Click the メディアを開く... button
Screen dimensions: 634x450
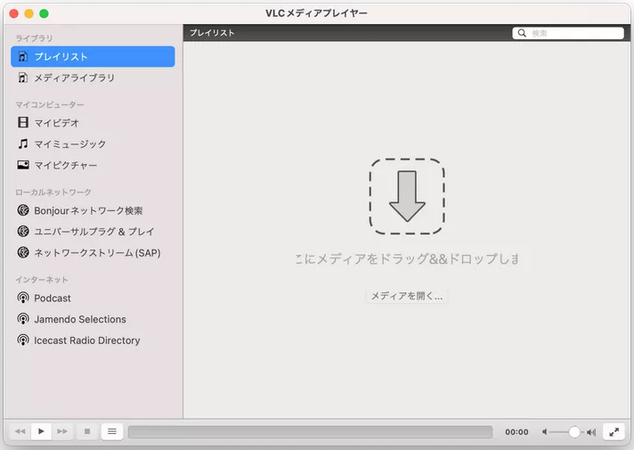pyautogui.click(x=407, y=296)
